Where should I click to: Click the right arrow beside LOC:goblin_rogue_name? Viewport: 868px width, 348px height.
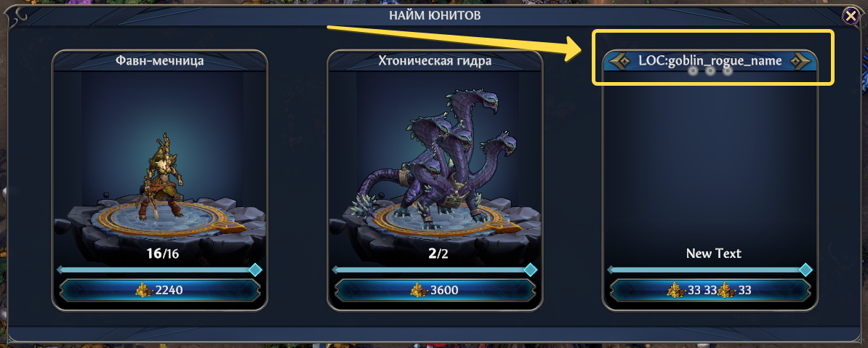[800, 62]
